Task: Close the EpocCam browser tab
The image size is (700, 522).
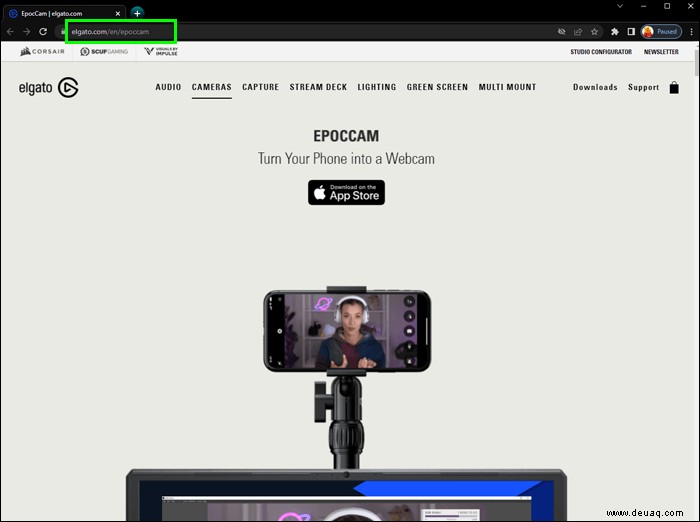Action: coord(118,13)
